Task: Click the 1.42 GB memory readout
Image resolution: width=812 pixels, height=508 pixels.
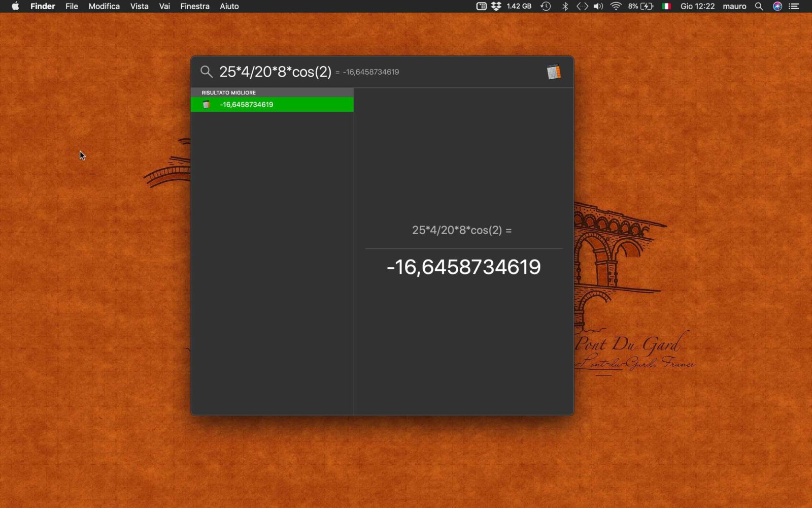Action: [x=519, y=6]
